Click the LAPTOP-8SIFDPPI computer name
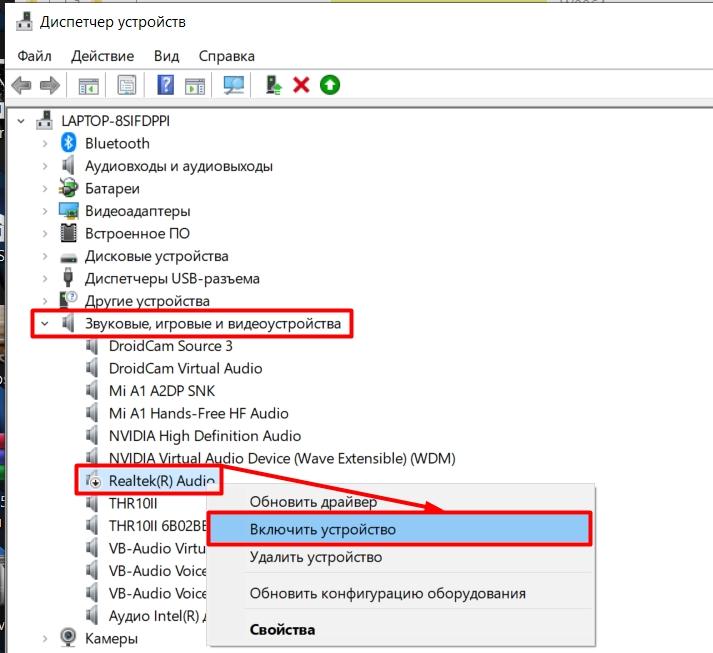Image resolution: width=713 pixels, height=653 pixels. point(115,121)
